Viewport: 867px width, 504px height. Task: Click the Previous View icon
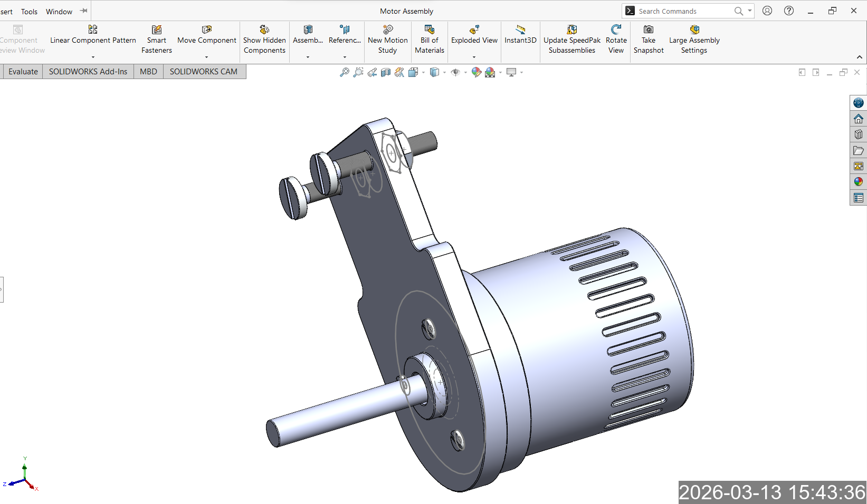372,72
